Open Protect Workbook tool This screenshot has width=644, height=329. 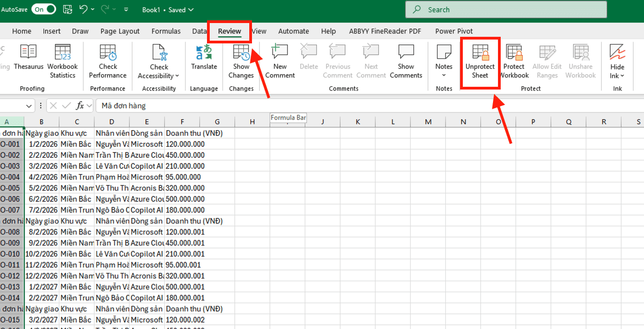pyautogui.click(x=514, y=62)
